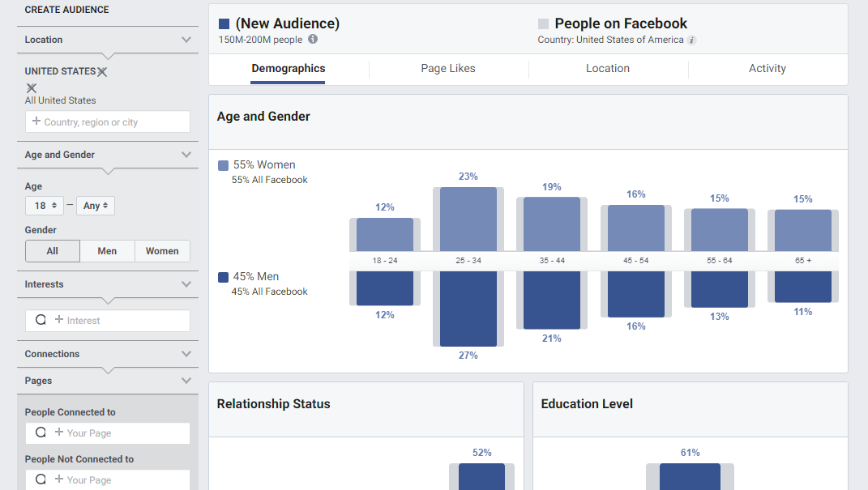Switch to the Demographics tab
The width and height of the screenshot is (868, 490).
289,69
